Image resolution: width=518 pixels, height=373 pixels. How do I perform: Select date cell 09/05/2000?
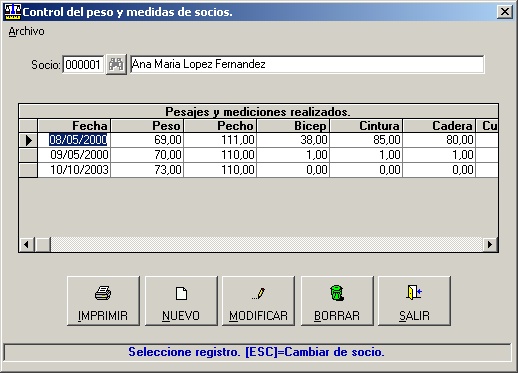tap(74, 155)
